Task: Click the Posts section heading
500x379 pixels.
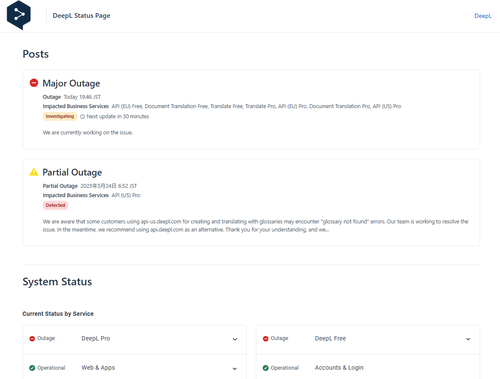Action: pos(36,54)
